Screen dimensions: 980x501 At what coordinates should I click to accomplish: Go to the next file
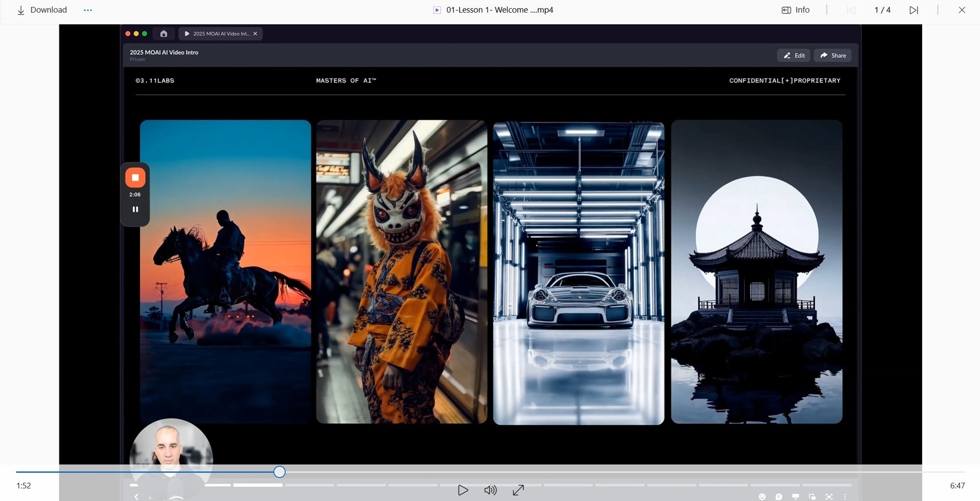[x=914, y=10]
